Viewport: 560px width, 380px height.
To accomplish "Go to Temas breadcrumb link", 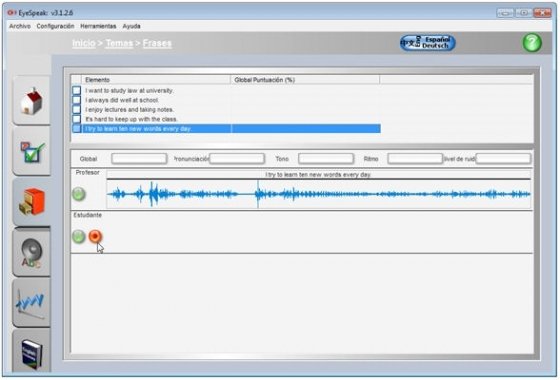I will coord(119,43).
